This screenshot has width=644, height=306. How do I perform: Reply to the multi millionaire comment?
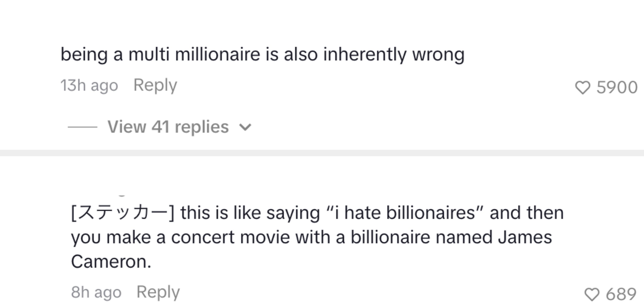pyautogui.click(x=155, y=85)
